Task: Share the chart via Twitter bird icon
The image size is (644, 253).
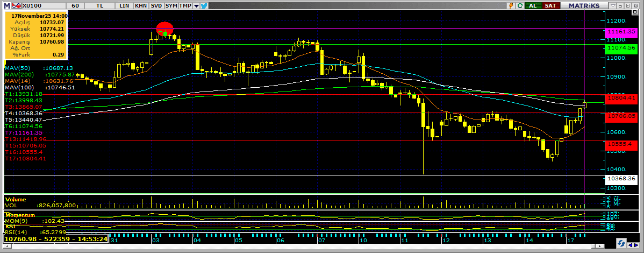Action: (x=205, y=5)
